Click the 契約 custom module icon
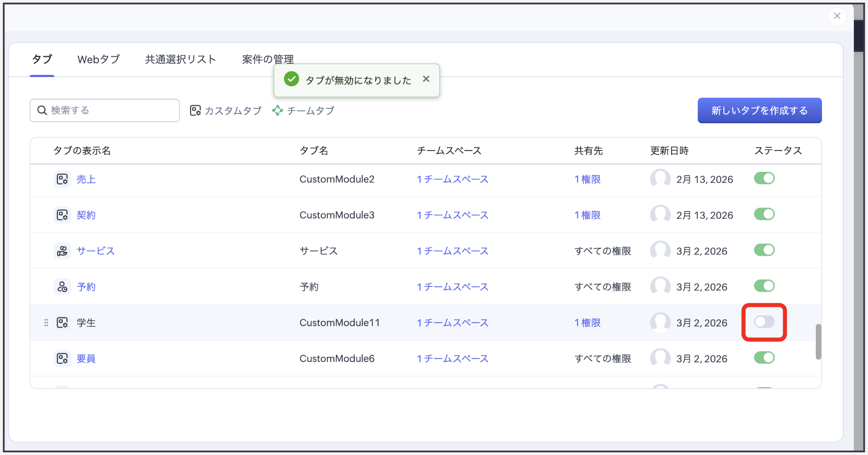Image resolution: width=868 pixels, height=455 pixels. [x=62, y=215]
